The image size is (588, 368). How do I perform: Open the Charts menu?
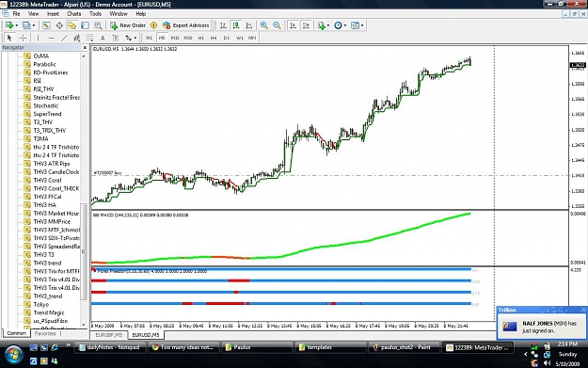[74, 14]
